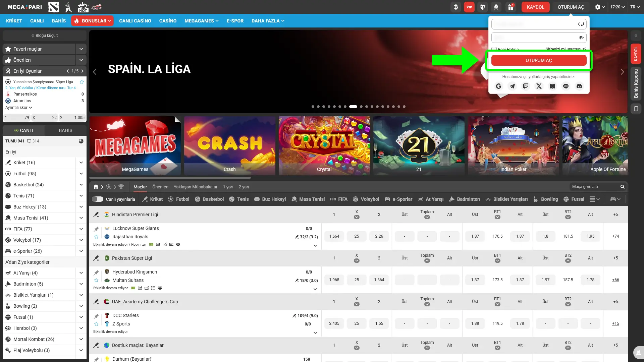This screenshot has height=362, width=644.
Task: Open the E-SPOR menu item
Action: pos(235,21)
